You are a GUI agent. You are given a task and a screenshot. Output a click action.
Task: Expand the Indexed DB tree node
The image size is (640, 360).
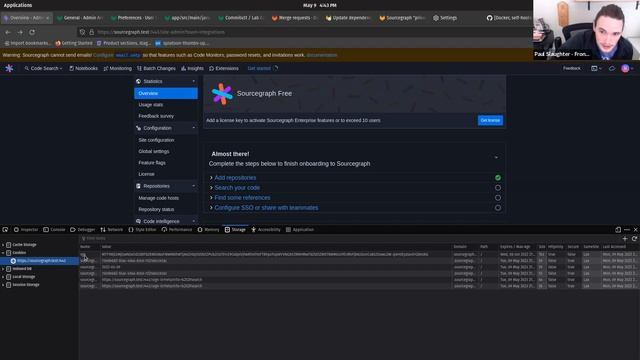pos(3,269)
